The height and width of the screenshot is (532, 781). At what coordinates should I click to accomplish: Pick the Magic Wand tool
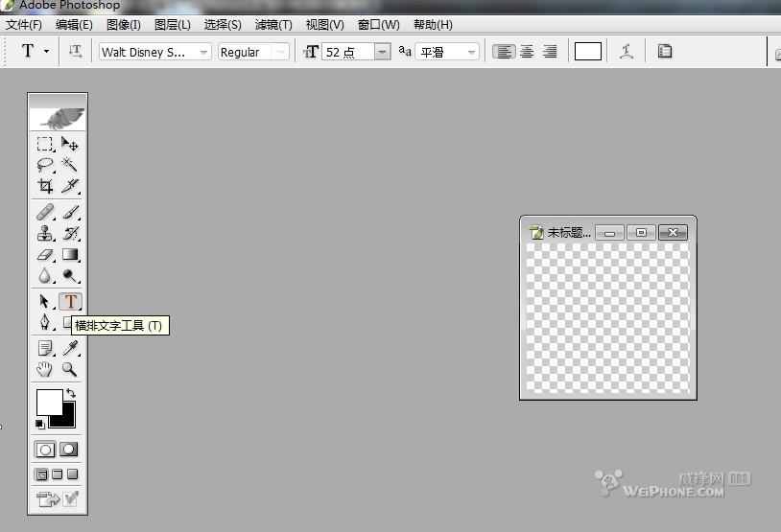(x=70, y=165)
